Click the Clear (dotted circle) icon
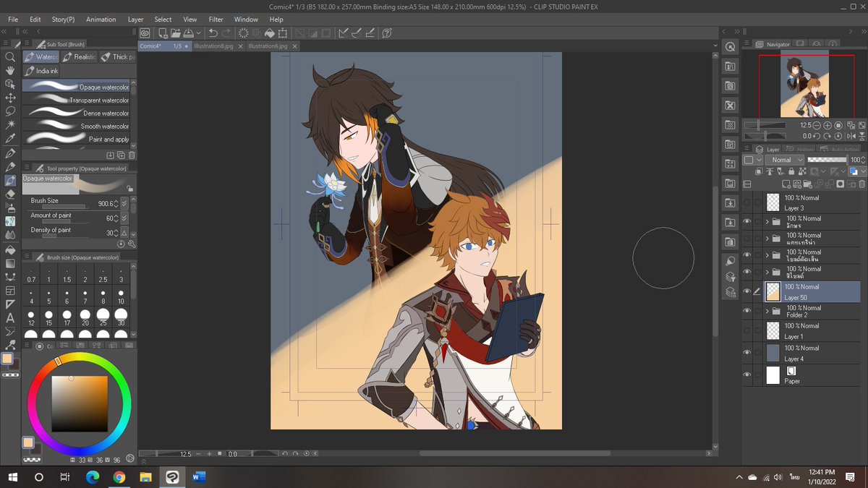This screenshot has width=868, height=488. tap(243, 33)
